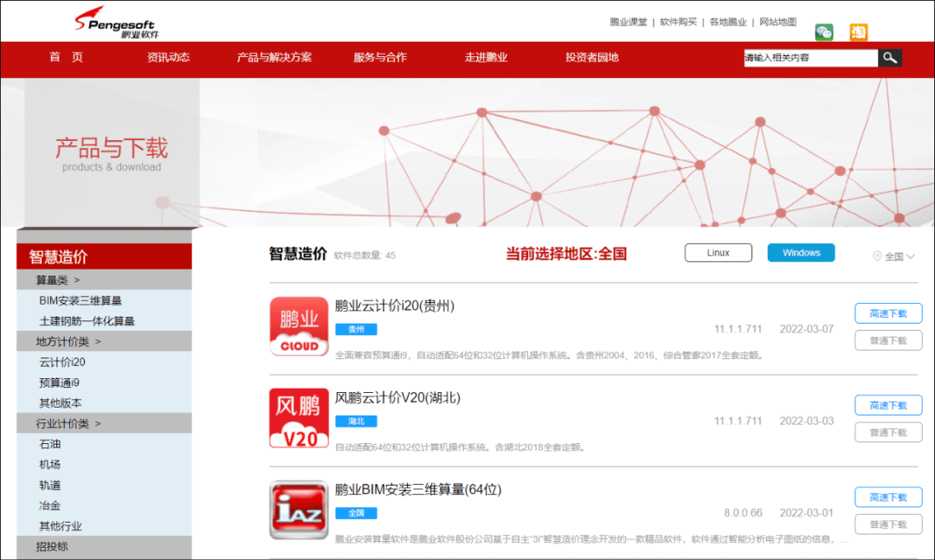Select 机场 in sidebar
The width and height of the screenshot is (935, 560).
click(x=49, y=465)
